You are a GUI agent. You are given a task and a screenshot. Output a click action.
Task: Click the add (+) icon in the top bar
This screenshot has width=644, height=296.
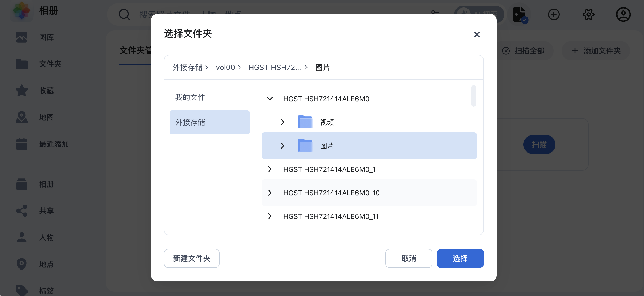point(554,14)
